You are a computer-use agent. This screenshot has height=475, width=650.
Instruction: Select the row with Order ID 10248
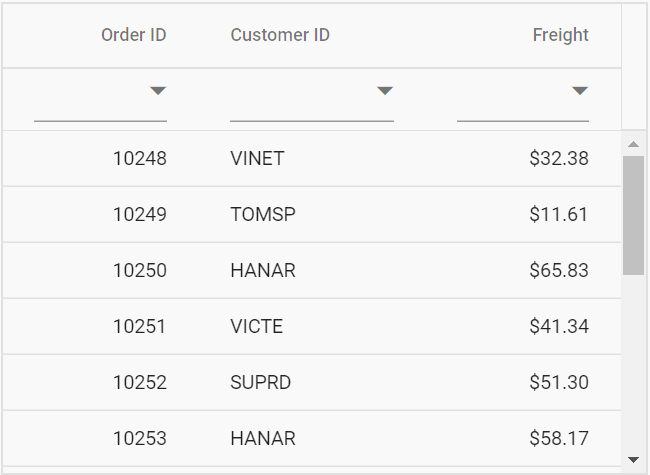pyautogui.click(x=139, y=158)
